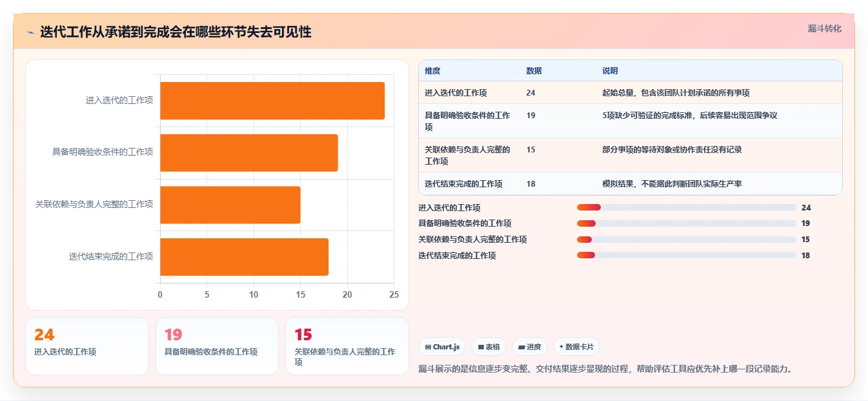868x401 pixels.
Task: Click the chart y-axis label 进入迭代的工作项
Action: pyautogui.click(x=119, y=101)
